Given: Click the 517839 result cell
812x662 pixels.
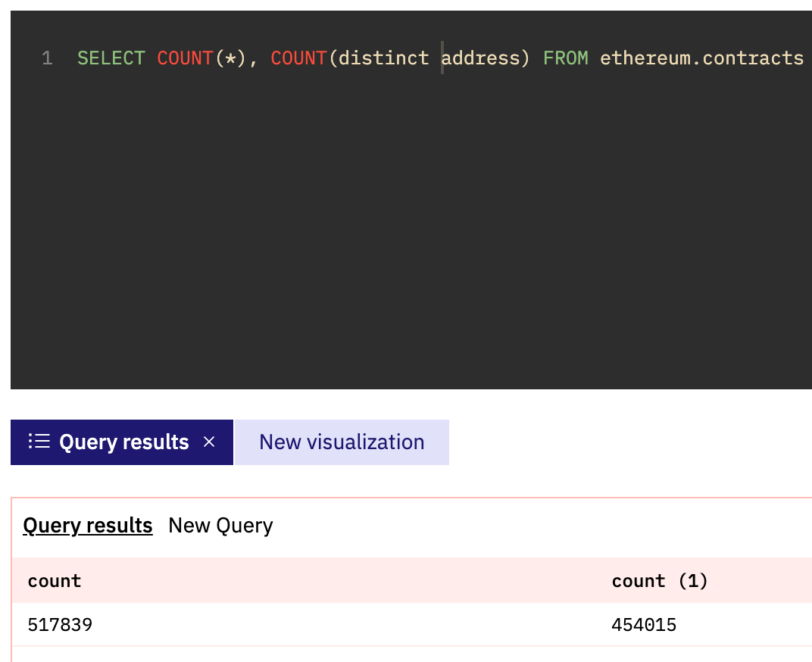Looking at the screenshot, I should click(60, 625).
